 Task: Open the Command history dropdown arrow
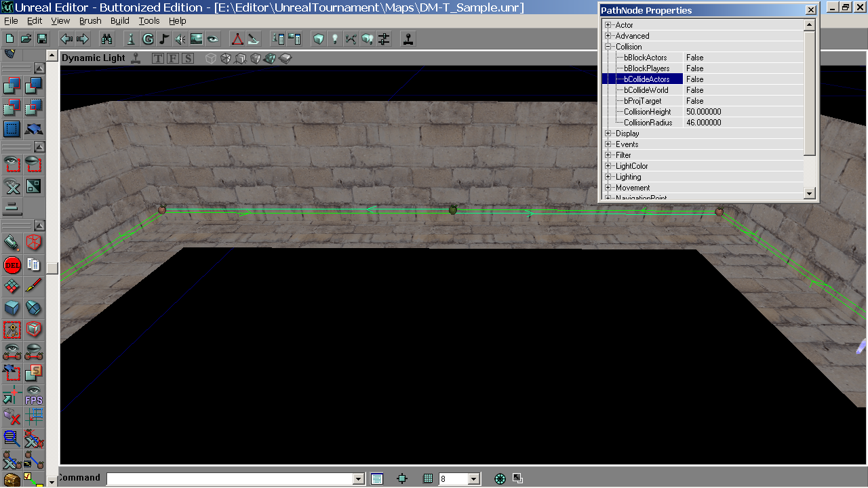click(x=359, y=479)
